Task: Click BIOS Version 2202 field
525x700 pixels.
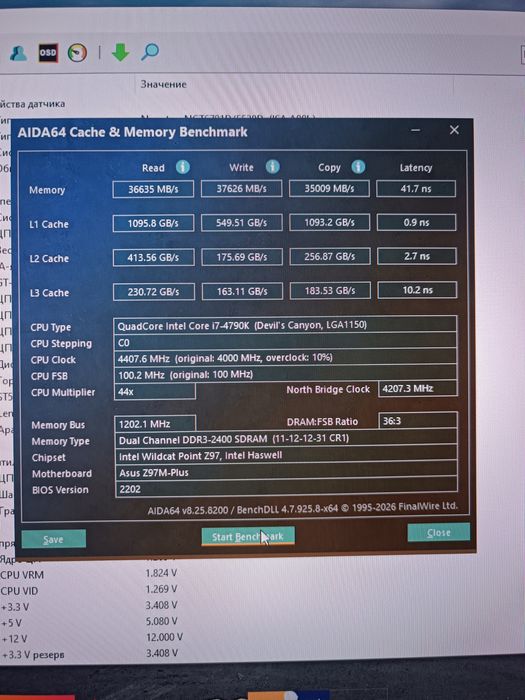Action: tap(286, 489)
